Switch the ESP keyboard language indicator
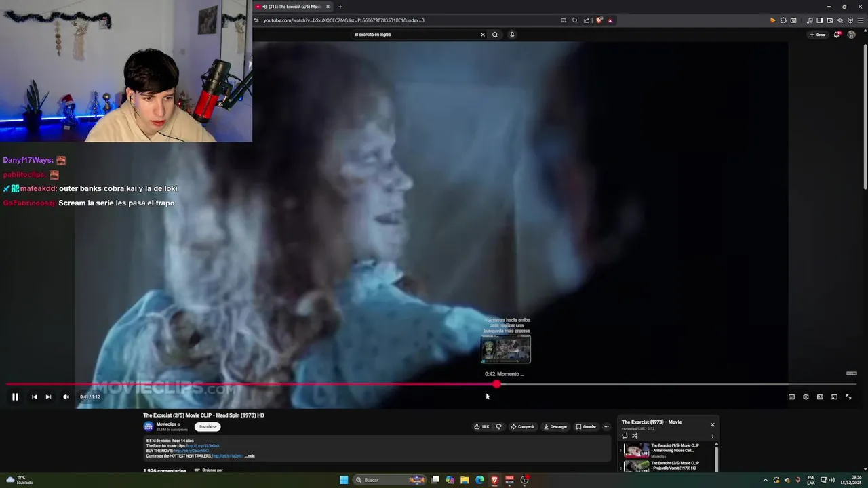This screenshot has height=488, width=868. pos(811,480)
